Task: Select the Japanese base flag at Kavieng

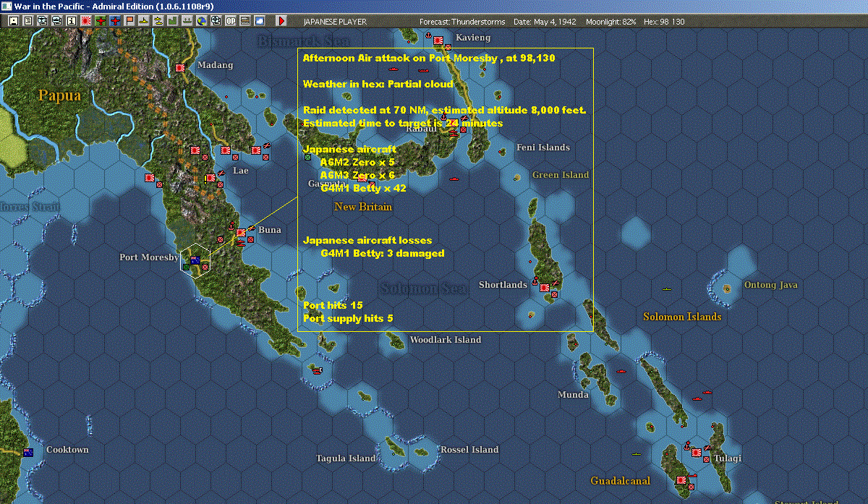Action: pyautogui.click(x=438, y=40)
